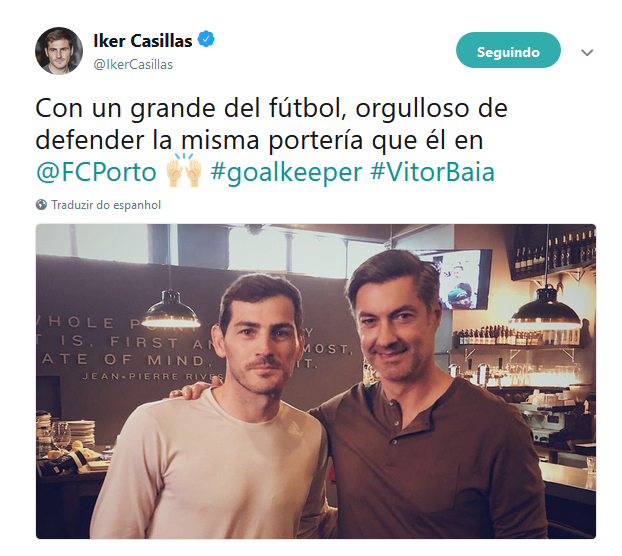Toggle the Seguindo follow button
Screen dimensions: 622x556
[x=508, y=50]
